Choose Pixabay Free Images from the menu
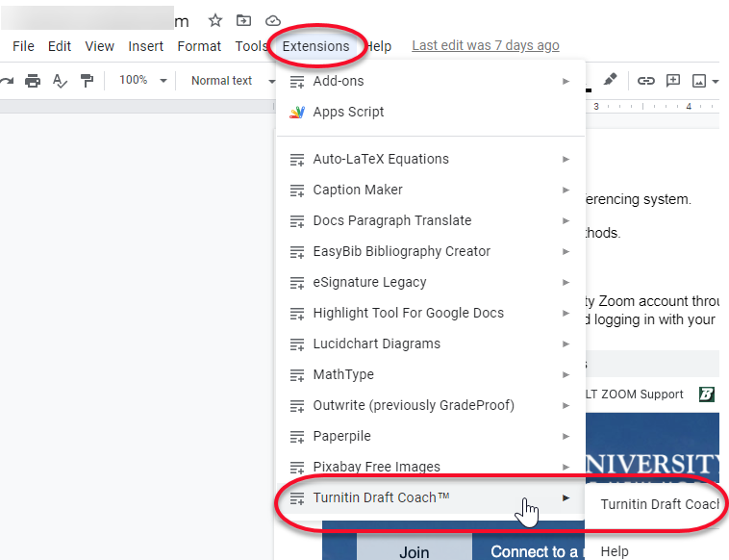The image size is (729, 560). [431, 467]
